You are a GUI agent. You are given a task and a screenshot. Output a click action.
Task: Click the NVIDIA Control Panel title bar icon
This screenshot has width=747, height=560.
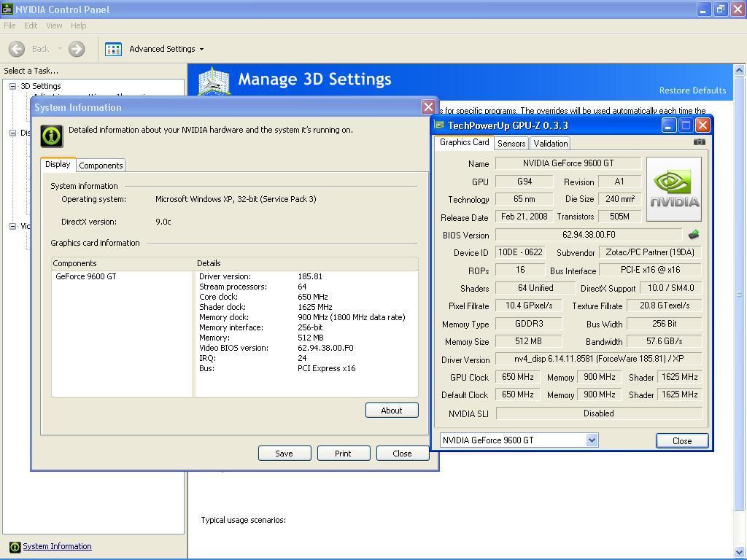pos(7,9)
